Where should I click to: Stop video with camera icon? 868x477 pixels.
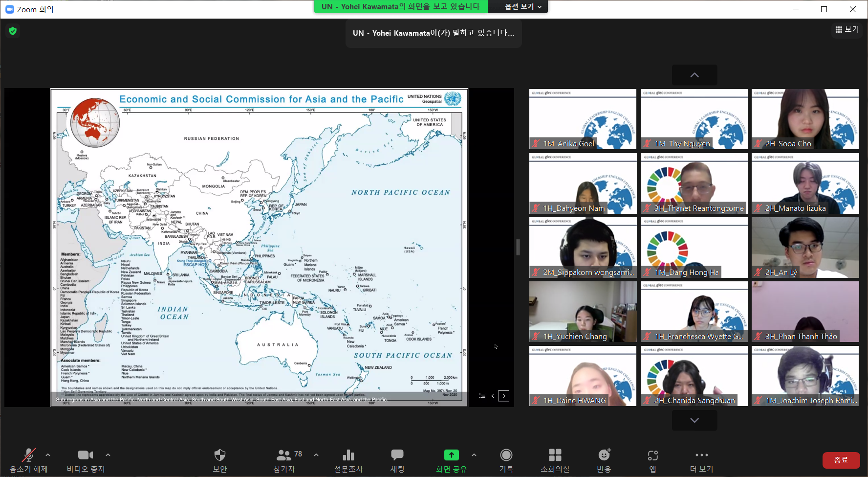(86, 455)
